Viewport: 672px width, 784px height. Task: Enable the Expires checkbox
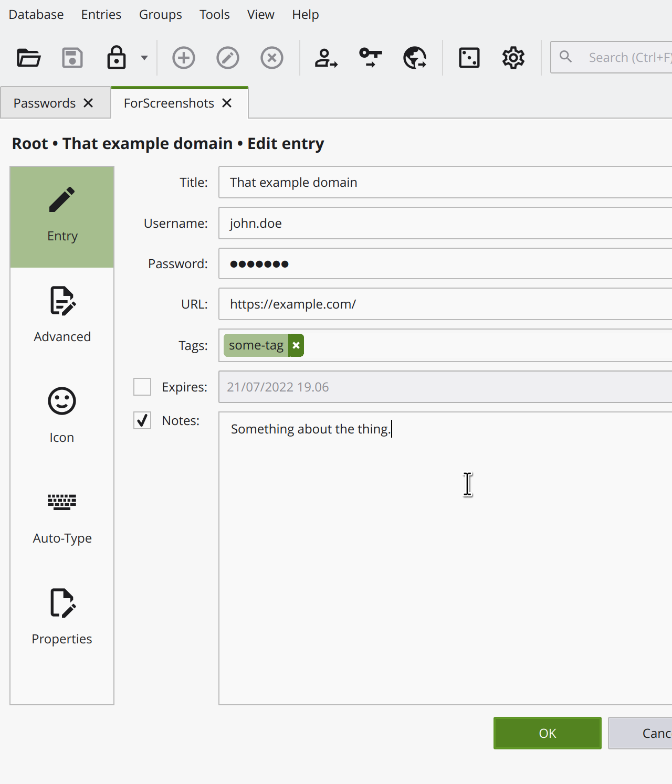(x=142, y=387)
